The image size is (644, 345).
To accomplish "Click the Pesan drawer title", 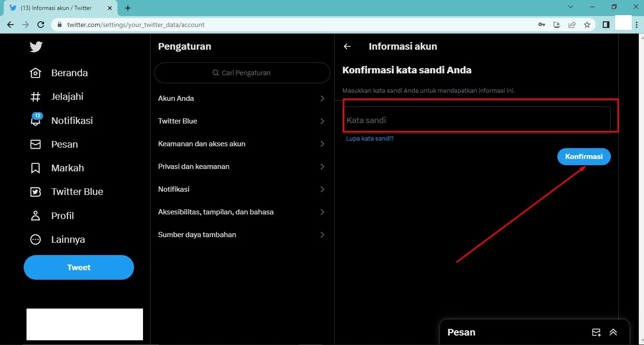I will point(461,332).
